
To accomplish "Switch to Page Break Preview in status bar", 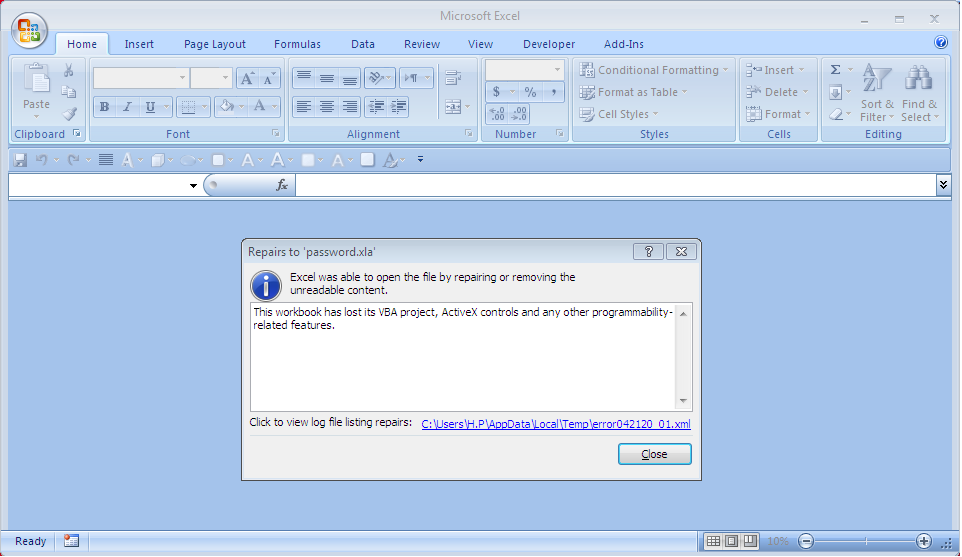I will click(750, 541).
